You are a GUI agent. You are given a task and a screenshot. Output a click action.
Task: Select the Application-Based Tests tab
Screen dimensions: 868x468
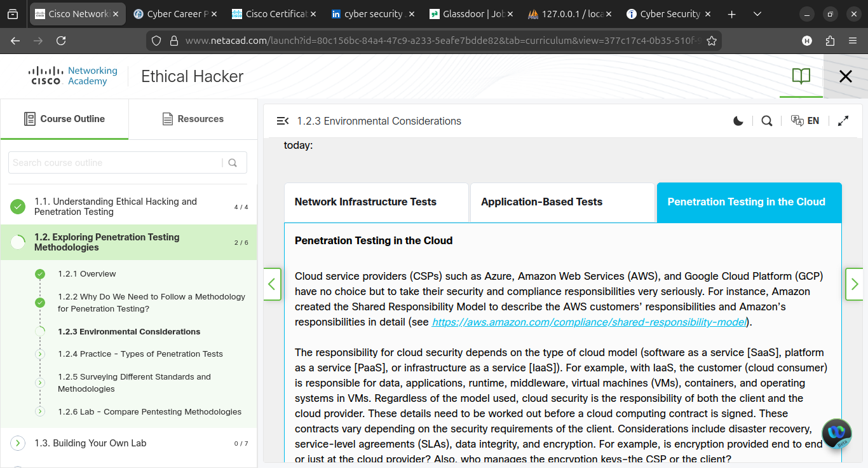(562, 202)
